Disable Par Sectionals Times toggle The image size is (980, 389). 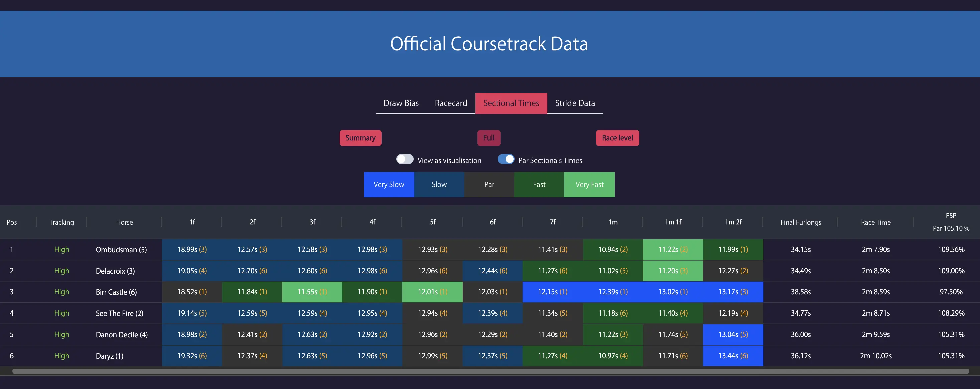[506, 159]
